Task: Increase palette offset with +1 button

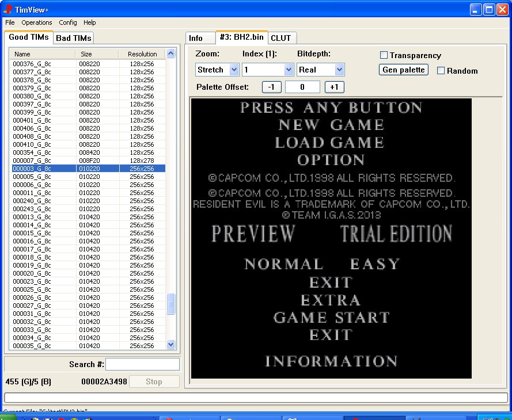Action: tap(334, 87)
